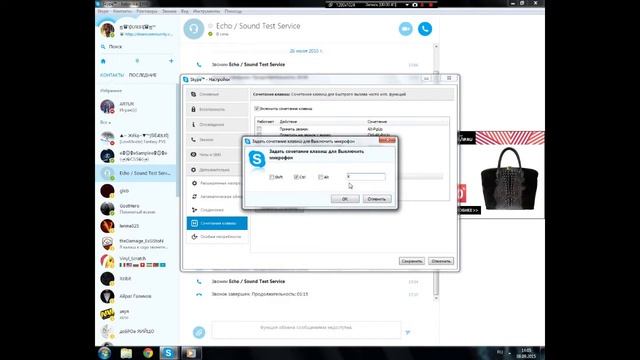The image size is (640, 360).
Task: Open File Explorer from the taskbar
Action: pos(126,353)
